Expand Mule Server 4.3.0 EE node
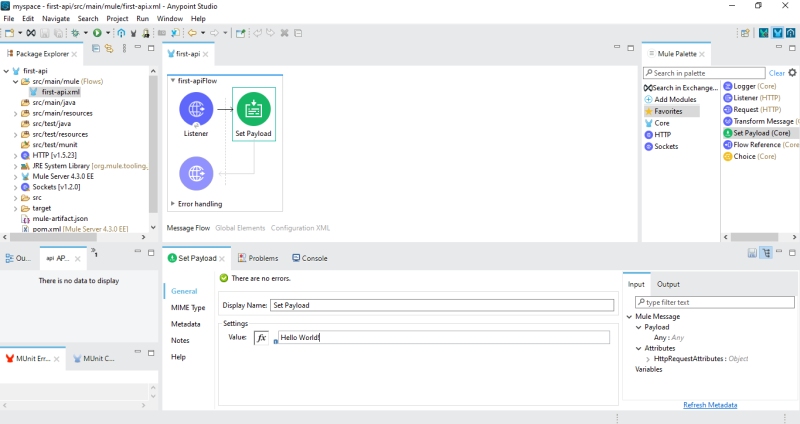 pos(15,177)
